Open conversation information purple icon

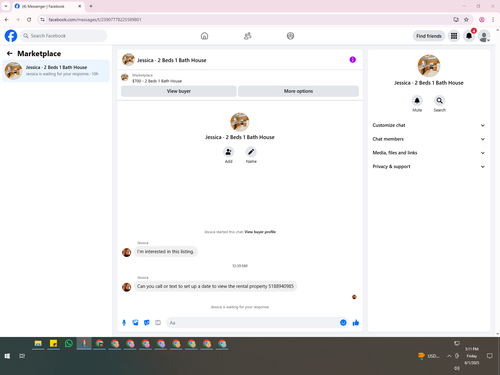pos(352,60)
